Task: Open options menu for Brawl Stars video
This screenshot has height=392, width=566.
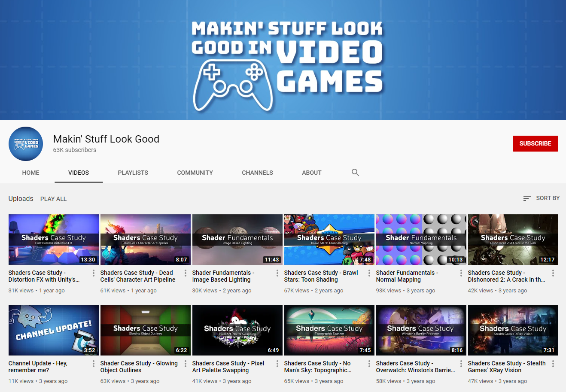Action: pos(369,273)
